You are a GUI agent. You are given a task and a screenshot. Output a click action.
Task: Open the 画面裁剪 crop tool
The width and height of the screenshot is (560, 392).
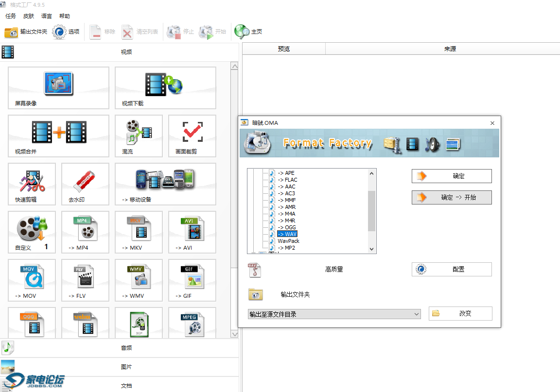click(192, 136)
